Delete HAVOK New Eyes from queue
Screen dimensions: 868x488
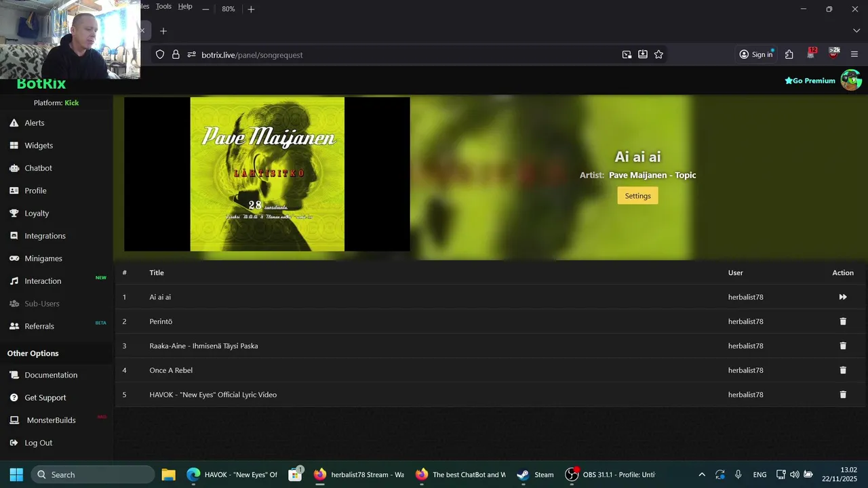pyautogui.click(x=843, y=394)
